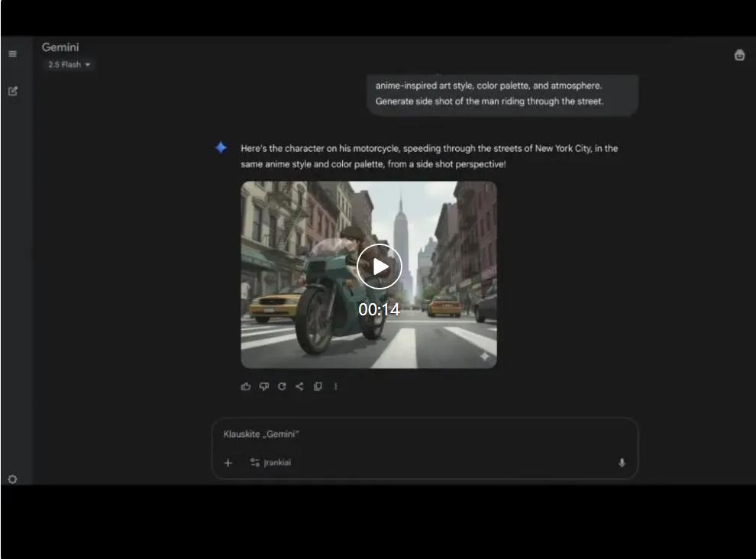The width and height of the screenshot is (756, 559).
Task: Activate microphone voice input
Action: pos(622,463)
